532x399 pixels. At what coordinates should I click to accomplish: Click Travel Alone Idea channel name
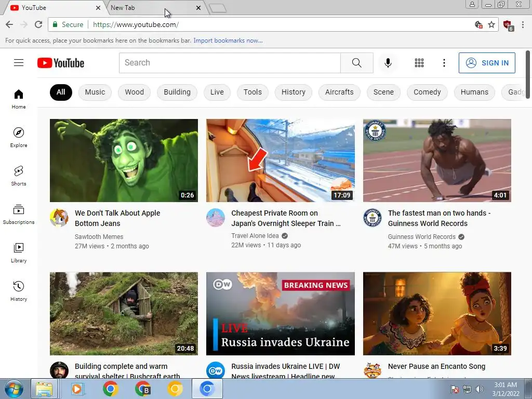pyautogui.click(x=255, y=236)
